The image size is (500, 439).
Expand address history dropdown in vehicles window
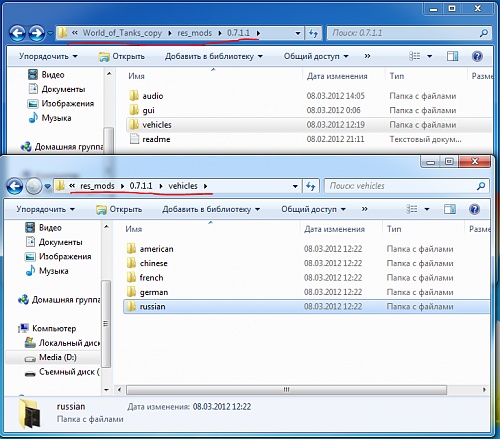click(295, 186)
